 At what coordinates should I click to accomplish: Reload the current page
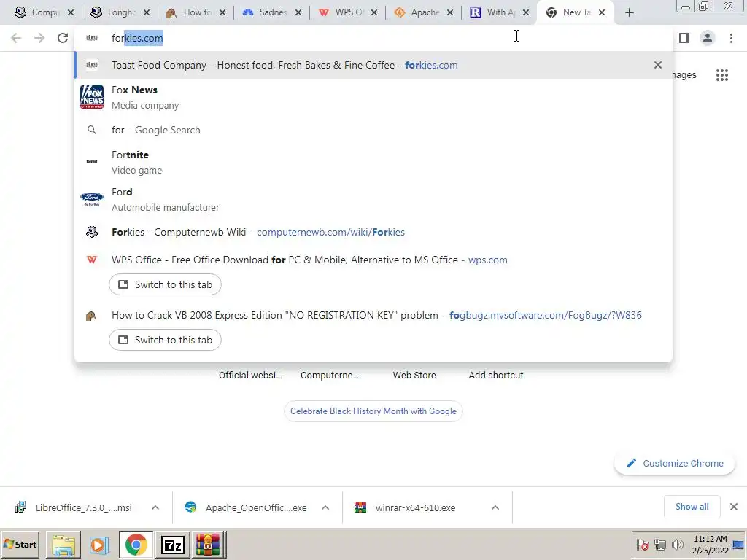[x=63, y=38]
